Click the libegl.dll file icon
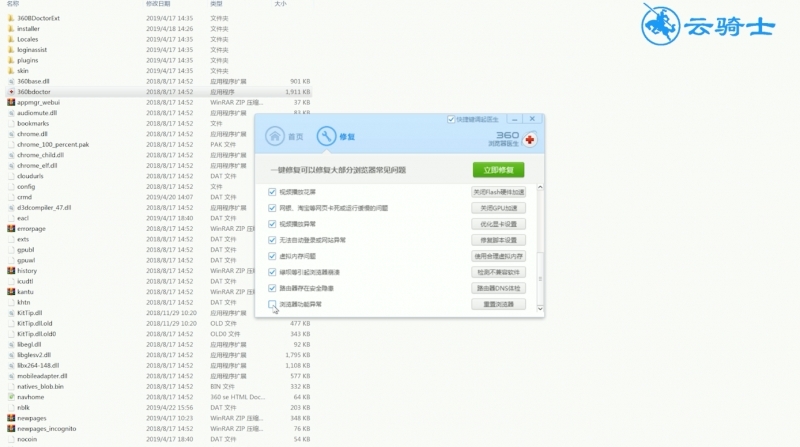The height and width of the screenshot is (447, 800). click(x=11, y=344)
